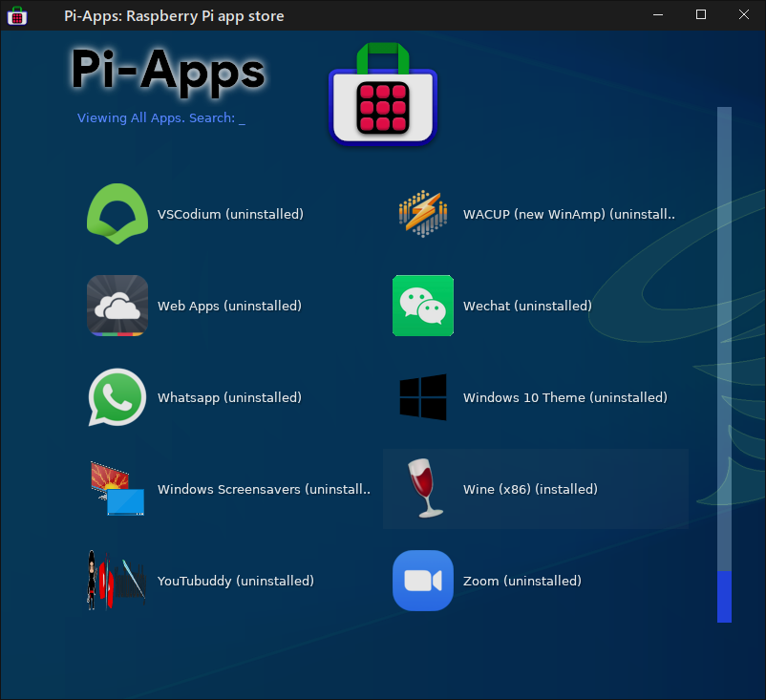Select the YouTubuddy icon
Screen dimensions: 766x700
click(x=117, y=581)
